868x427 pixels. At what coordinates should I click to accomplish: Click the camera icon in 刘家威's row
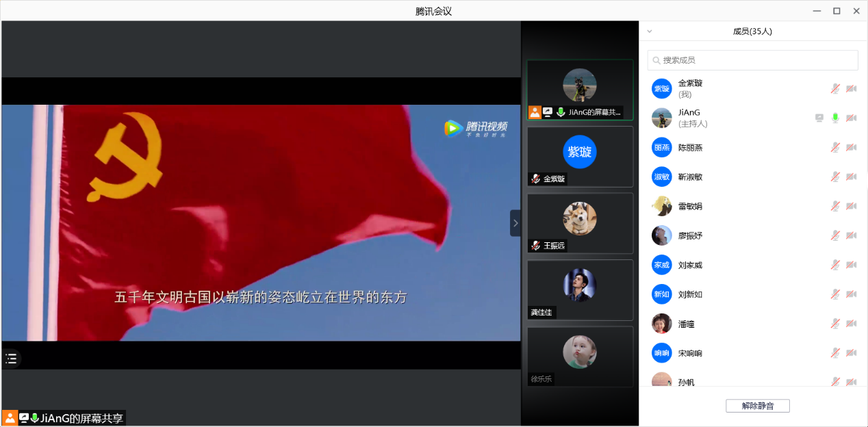coord(852,265)
